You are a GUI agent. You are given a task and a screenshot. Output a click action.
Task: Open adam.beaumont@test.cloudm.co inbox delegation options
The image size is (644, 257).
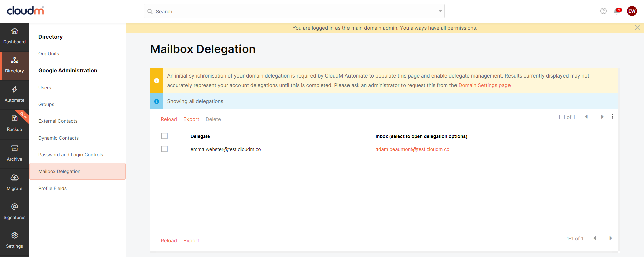pyautogui.click(x=413, y=149)
